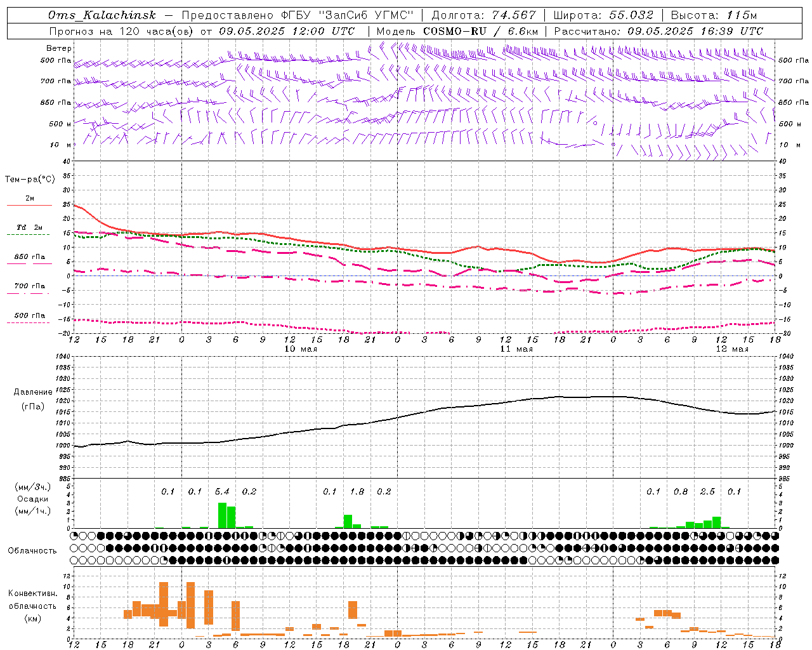Click the (гПа) pressure unit label
The height and width of the screenshot is (650, 812).
33,407
